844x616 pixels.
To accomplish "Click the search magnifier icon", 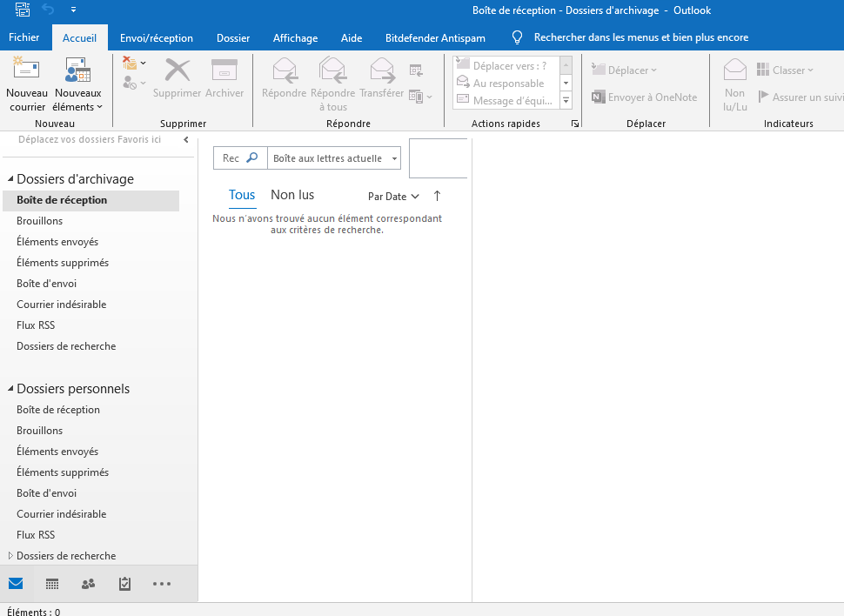I will [x=252, y=157].
